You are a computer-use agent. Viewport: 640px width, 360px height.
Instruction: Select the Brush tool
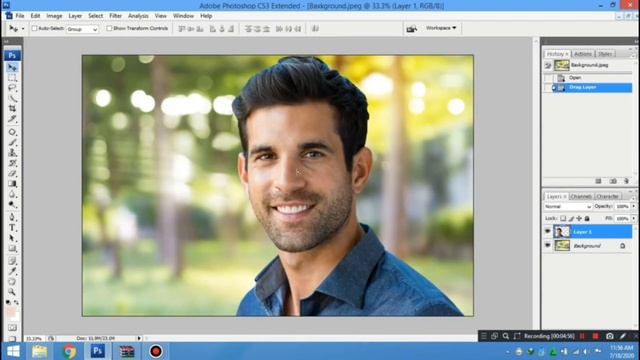[x=12, y=142]
